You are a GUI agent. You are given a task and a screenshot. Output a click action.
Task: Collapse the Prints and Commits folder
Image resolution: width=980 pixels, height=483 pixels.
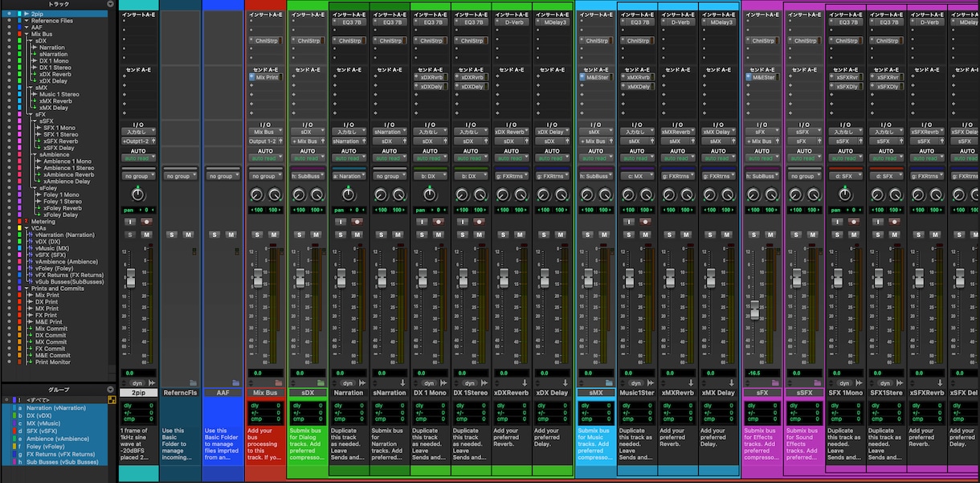[27, 289]
